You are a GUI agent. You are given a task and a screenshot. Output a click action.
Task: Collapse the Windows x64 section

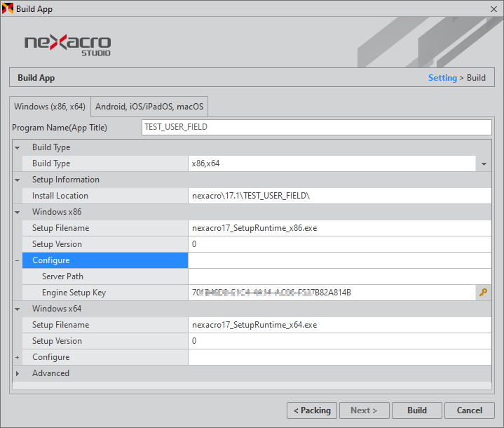[x=17, y=309]
